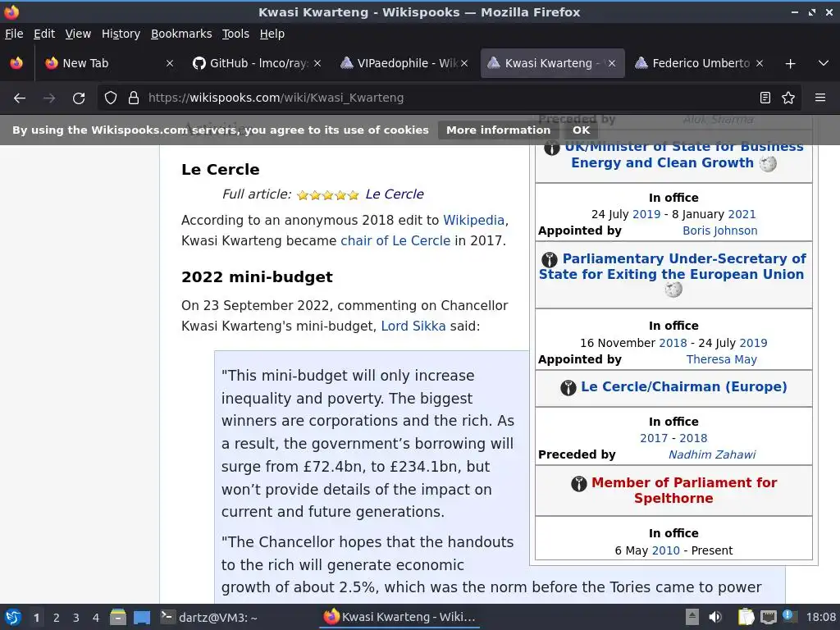The image size is (840, 630).
Task: Open the chair of Le Cercle link
Action: pyautogui.click(x=395, y=241)
